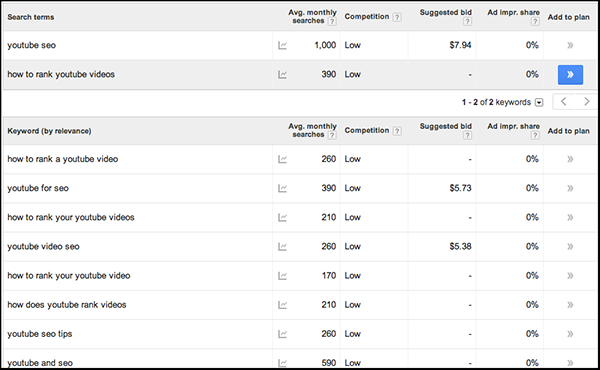Image resolution: width=600 pixels, height=370 pixels.
Task: Select keyword youtube seo tips
Action: (x=40, y=334)
